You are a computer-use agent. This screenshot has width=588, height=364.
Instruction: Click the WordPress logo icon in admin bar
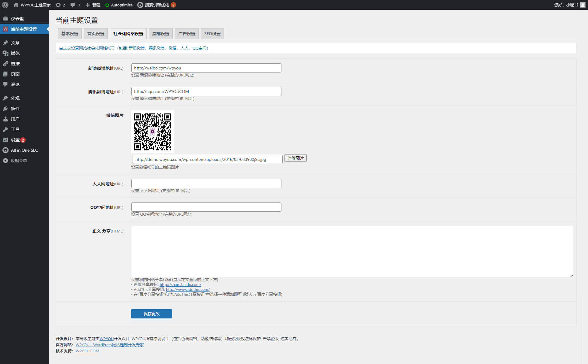point(5,5)
